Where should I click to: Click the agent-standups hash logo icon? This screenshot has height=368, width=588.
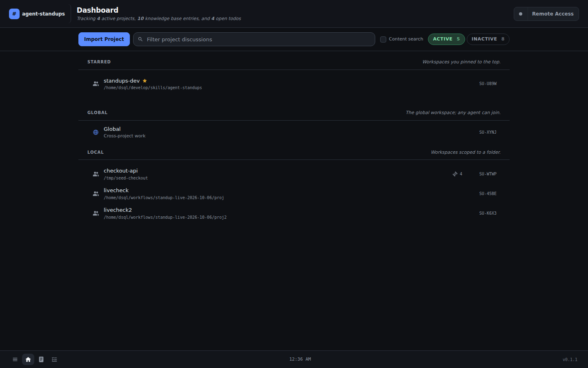point(14,14)
